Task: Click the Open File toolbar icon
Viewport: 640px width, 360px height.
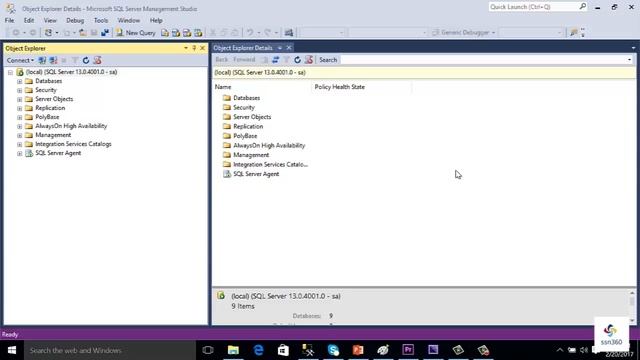Action: pos(82,33)
